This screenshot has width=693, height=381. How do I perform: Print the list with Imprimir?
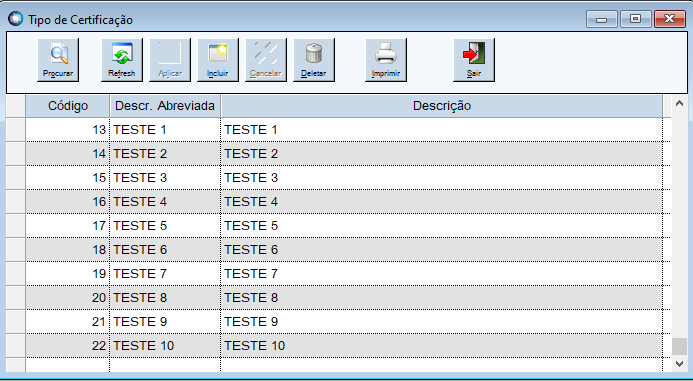tap(386, 60)
